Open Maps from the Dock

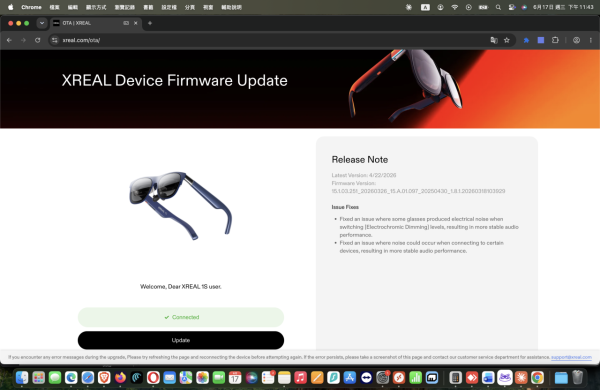click(186, 378)
